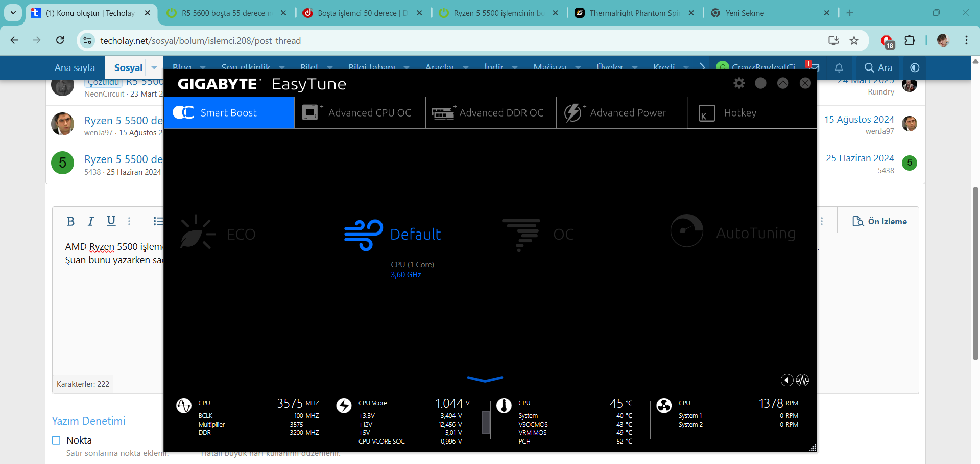
Task: Open the Advanced Power tab
Action: click(622, 112)
